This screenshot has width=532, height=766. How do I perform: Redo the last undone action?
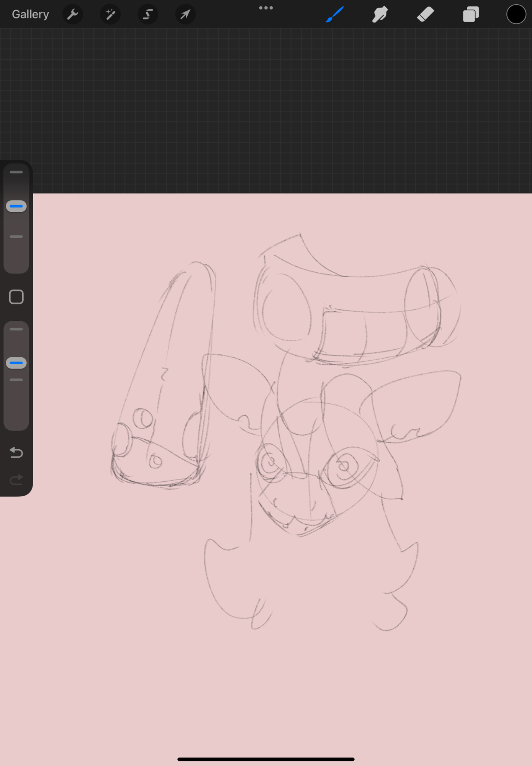click(x=16, y=480)
